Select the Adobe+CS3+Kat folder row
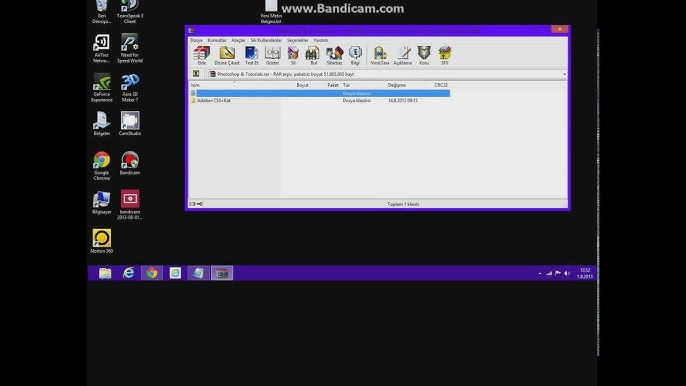Screen dimensions: 686x386 [x=320, y=101]
